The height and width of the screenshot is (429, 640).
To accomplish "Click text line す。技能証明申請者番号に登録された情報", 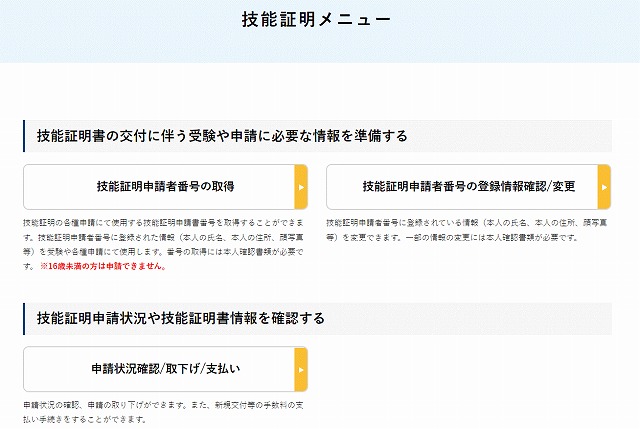I will tap(163, 237).
